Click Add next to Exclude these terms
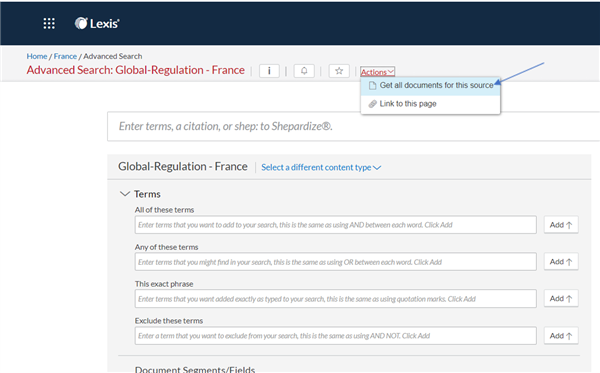The image size is (600, 373). click(x=561, y=336)
